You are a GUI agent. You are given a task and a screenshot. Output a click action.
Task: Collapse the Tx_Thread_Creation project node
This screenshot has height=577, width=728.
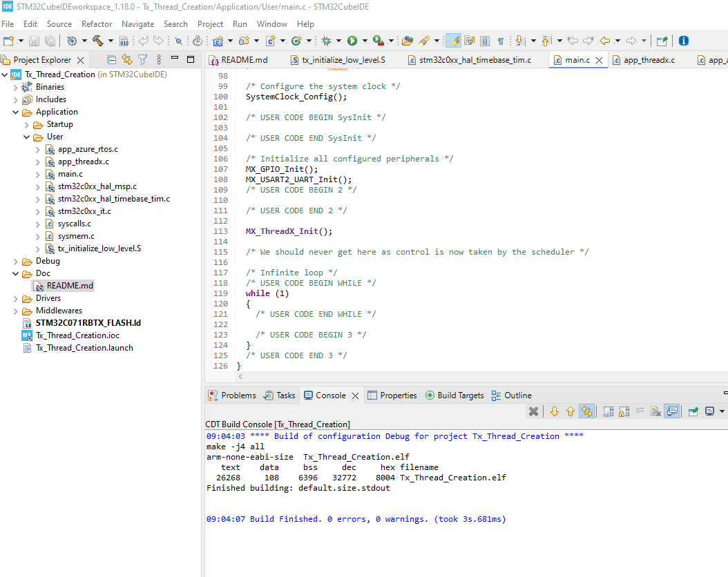(x=5, y=75)
